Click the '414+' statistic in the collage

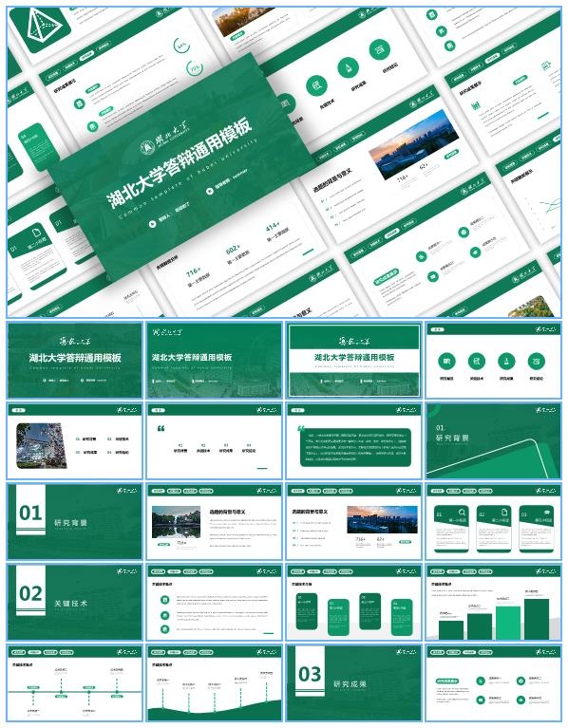point(273,228)
